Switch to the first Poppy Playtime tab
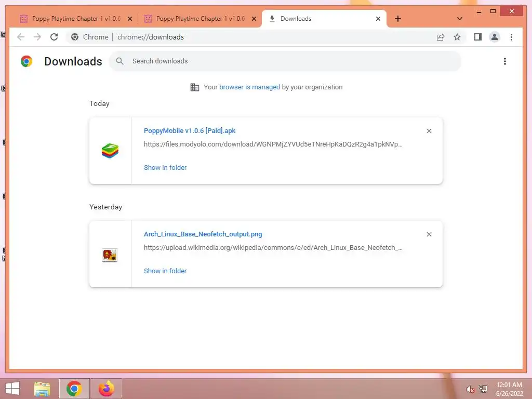Image resolution: width=532 pixels, height=399 pixels. (76, 19)
